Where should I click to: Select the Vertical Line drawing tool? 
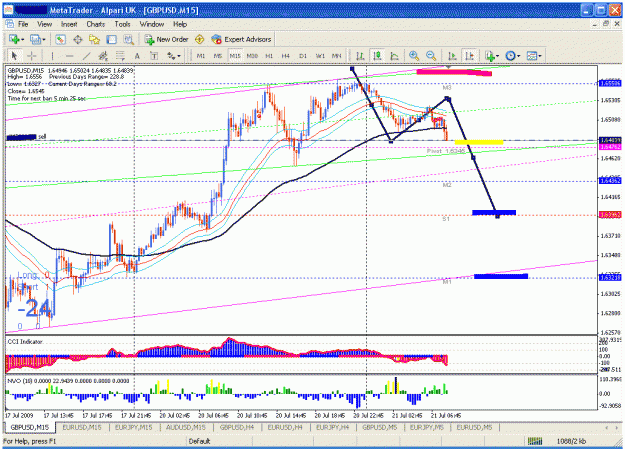tap(52, 56)
